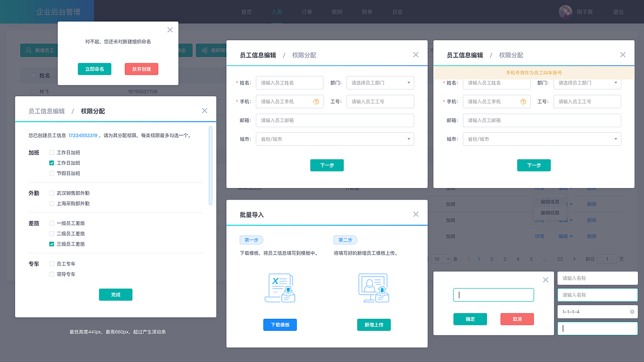Click the user avatar next to 陌子宸
This screenshot has width=644, height=362.
[566, 12]
